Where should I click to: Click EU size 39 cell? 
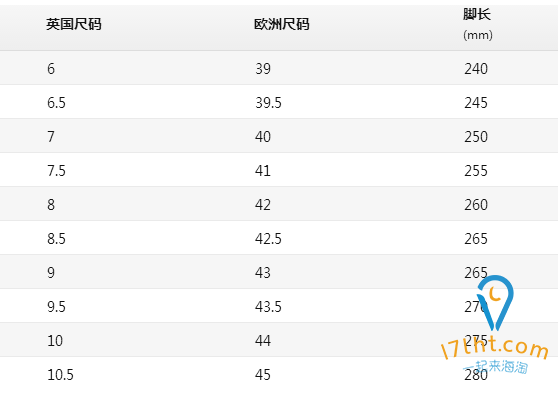[263, 69]
